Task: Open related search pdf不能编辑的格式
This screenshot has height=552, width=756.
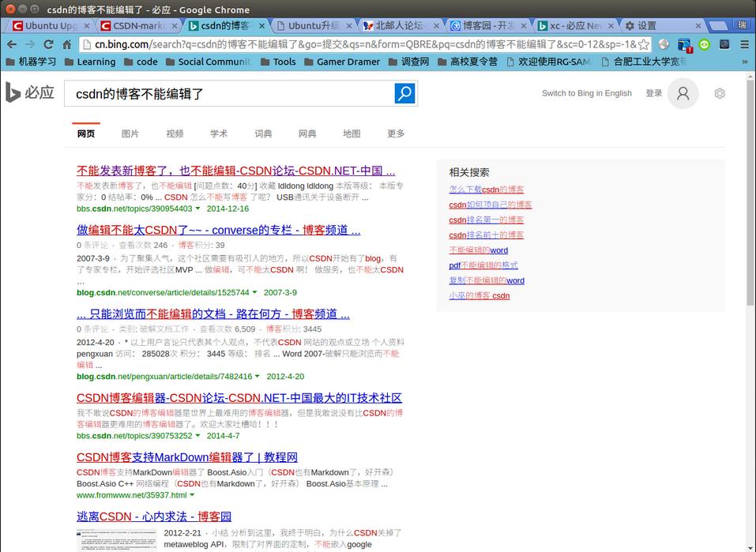Action: pos(483,265)
